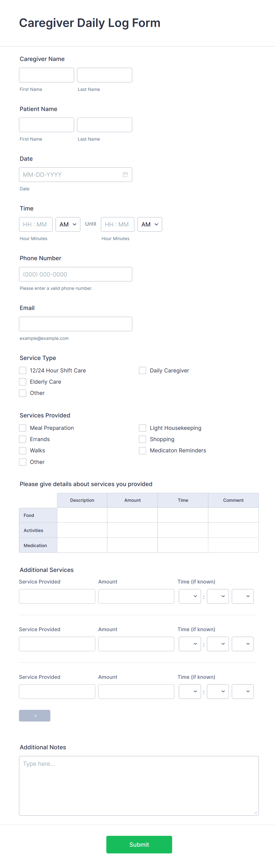Select the Elderly Care service type

tap(22, 381)
